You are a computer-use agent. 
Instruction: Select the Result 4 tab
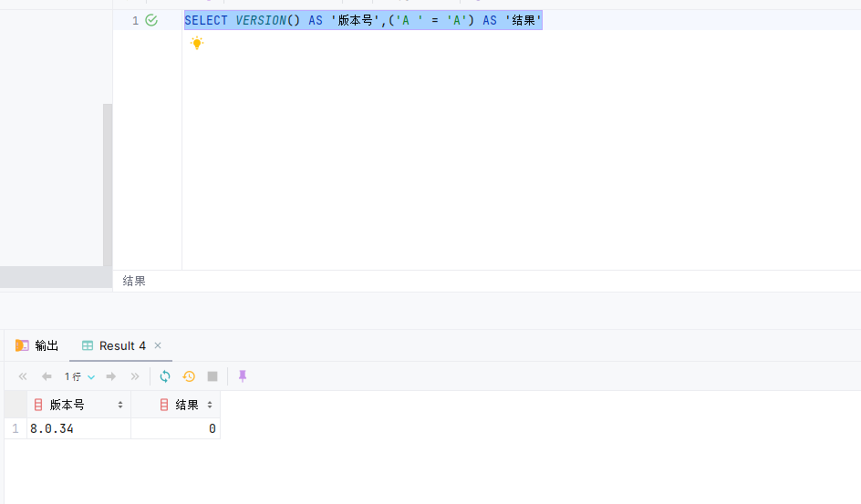click(x=114, y=345)
